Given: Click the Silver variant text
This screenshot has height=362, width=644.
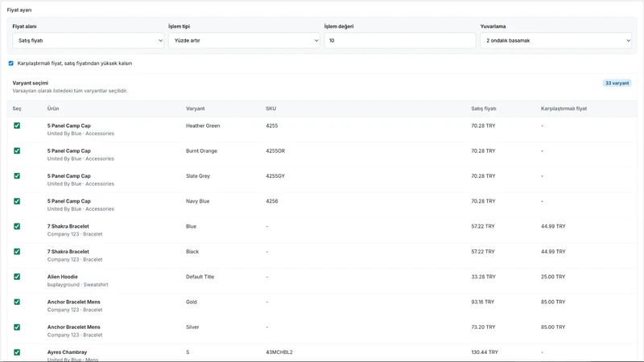Looking at the screenshot, I should (192, 327).
